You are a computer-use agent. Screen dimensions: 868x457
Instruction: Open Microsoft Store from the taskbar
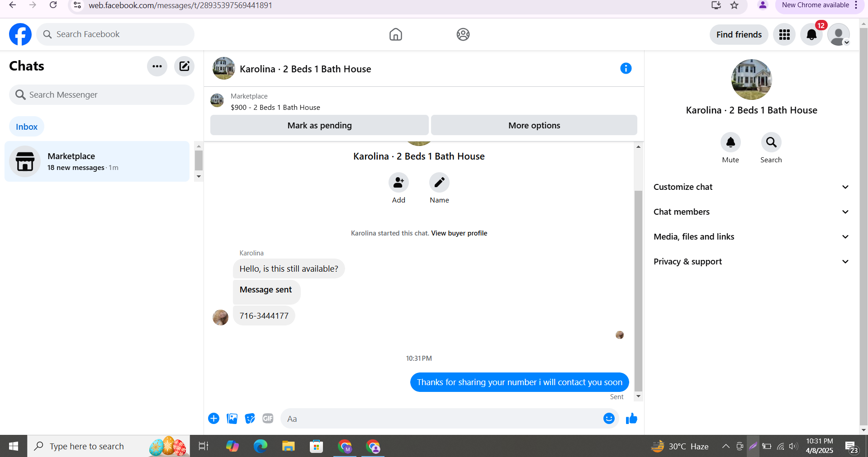pyautogui.click(x=316, y=446)
